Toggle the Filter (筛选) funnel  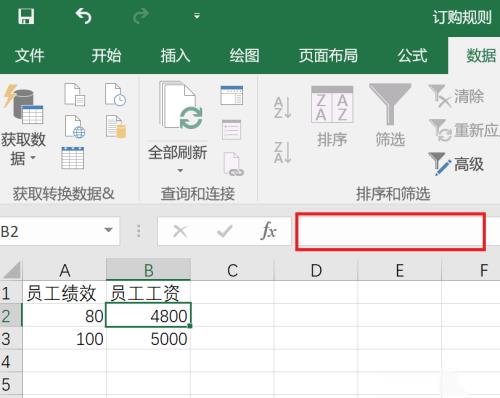tap(390, 104)
